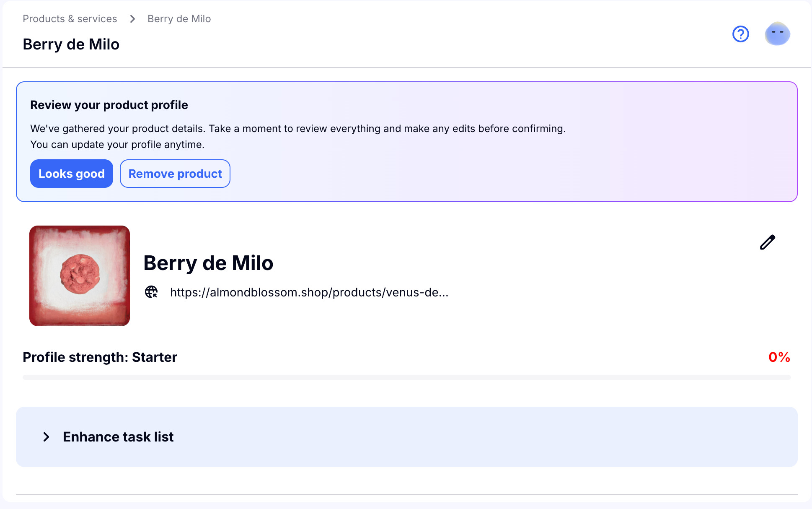Click the profile strength progress bar
The height and width of the screenshot is (509, 812).
click(406, 377)
